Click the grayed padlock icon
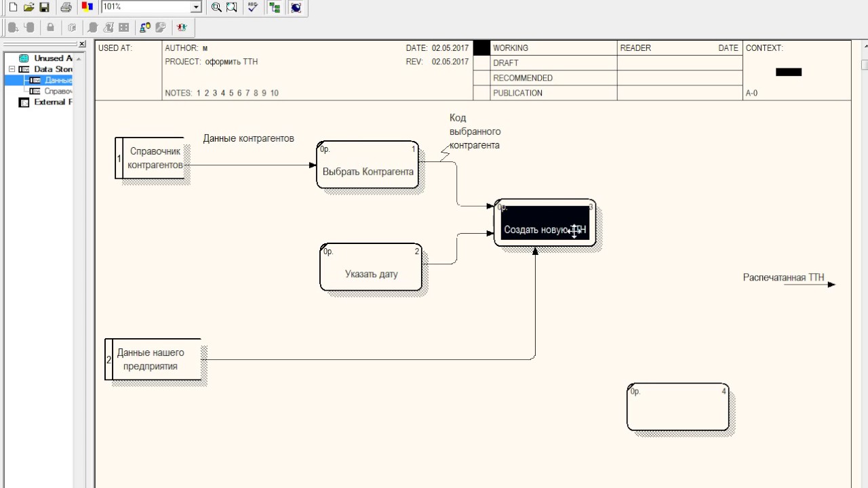 (50, 27)
